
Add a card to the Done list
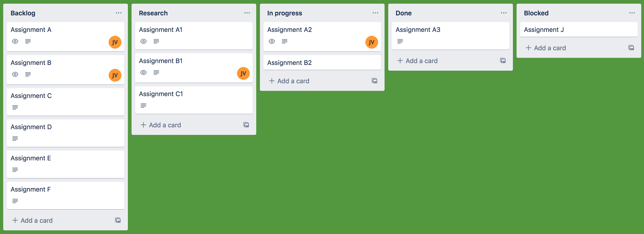pyautogui.click(x=418, y=61)
